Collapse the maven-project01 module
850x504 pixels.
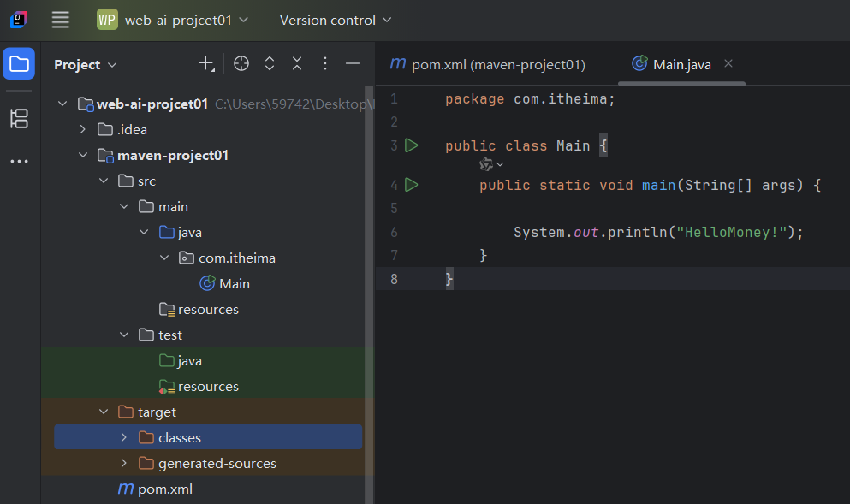83,155
